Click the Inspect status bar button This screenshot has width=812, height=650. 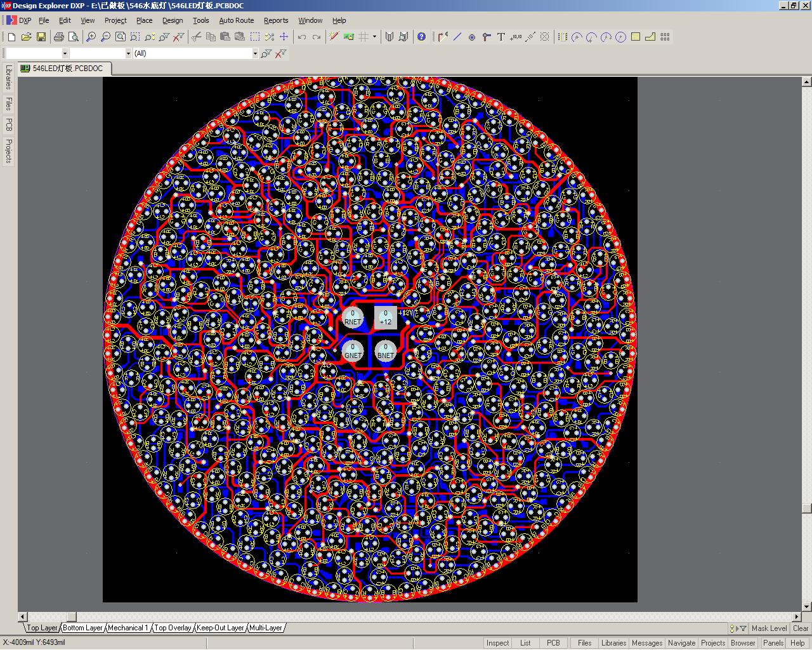pyautogui.click(x=497, y=643)
